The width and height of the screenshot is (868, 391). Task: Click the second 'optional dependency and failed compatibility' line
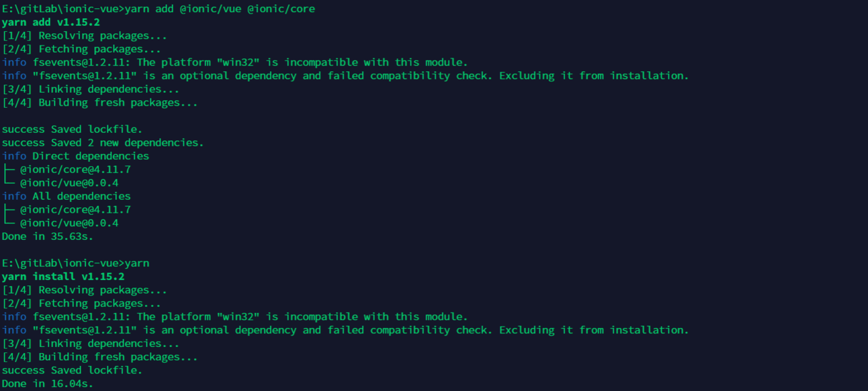(345, 331)
